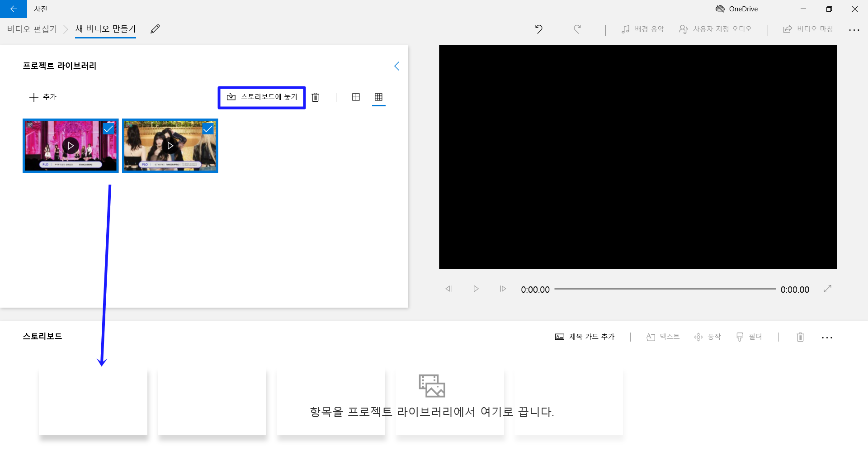Screen dimensions: 868x466
Task: Uncheck the pink stage video clip
Action: click(108, 129)
